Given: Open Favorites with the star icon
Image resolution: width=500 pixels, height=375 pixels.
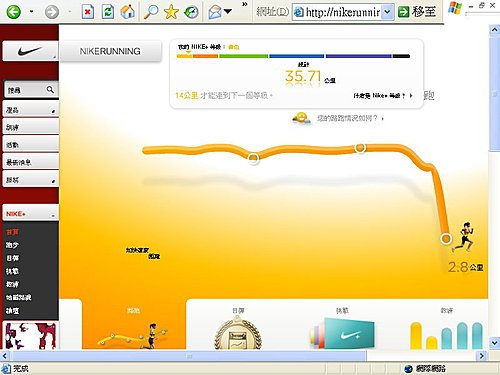Looking at the screenshot, I should click(171, 12).
